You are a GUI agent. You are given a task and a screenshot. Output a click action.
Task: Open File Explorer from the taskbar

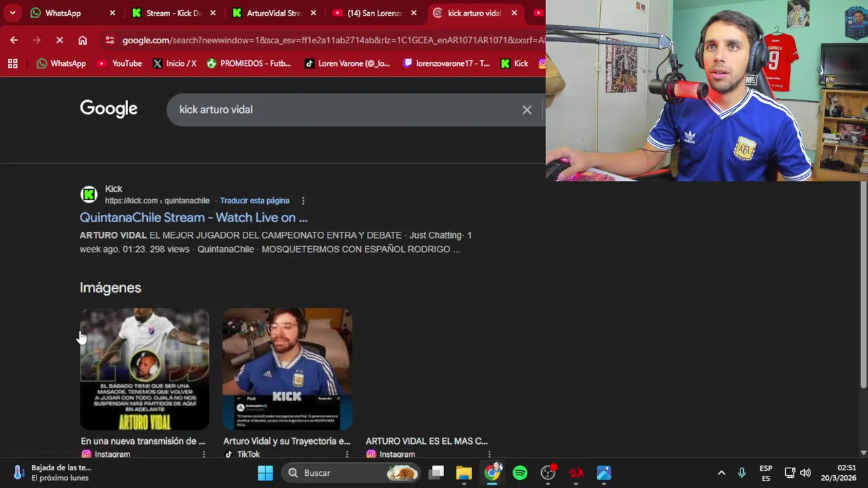pos(464,472)
